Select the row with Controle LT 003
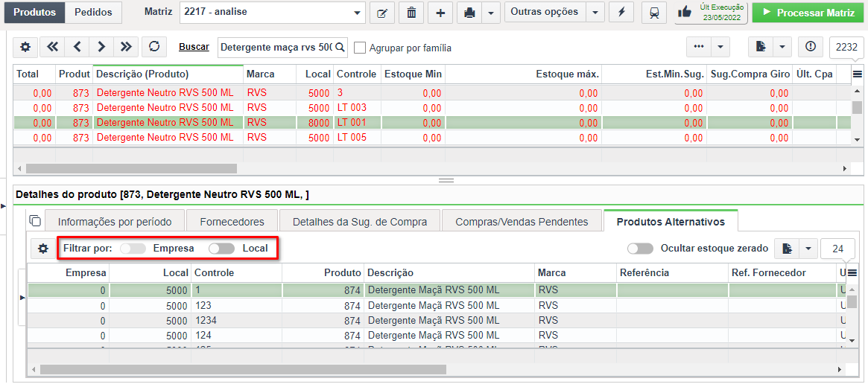 (x=432, y=107)
